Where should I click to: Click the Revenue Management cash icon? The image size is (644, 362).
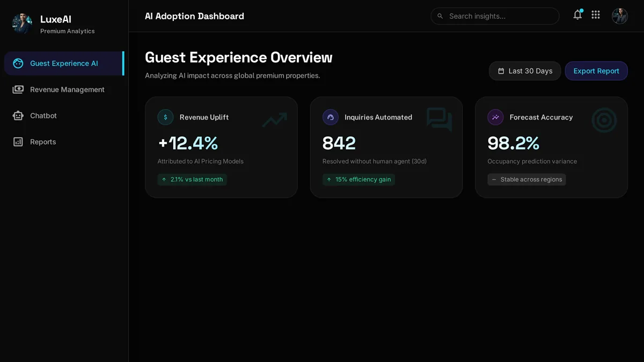tap(18, 90)
